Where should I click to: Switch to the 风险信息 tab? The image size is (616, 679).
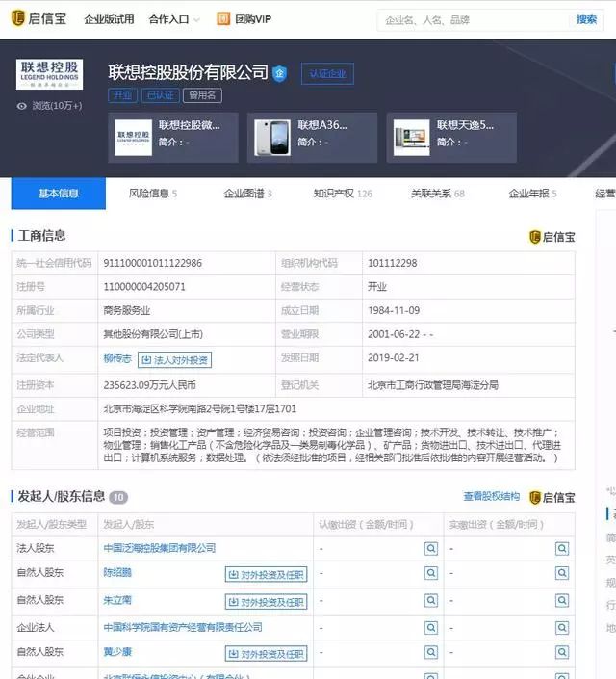coord(153,194)
